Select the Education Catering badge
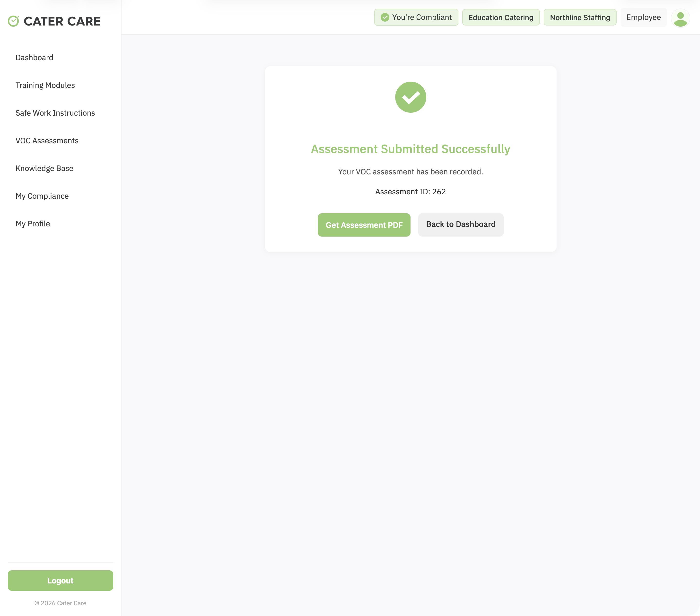The width and height of the screenshot is (700, 616). pos(500,17)
